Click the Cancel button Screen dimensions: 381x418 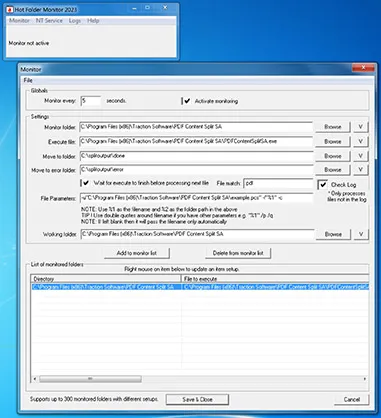pos(352,399)
